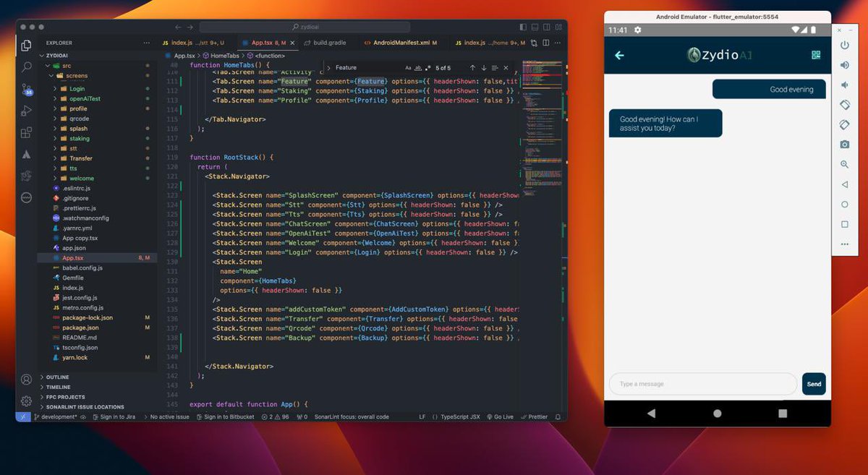Open the Run and Debug view
Image resolution: width=868 pixels, height=475 pixels.
tap(27, 111)
